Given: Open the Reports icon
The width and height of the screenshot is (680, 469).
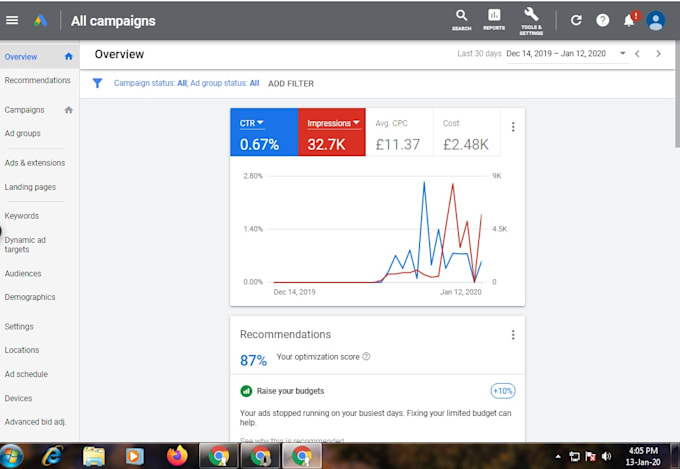Looking at the screenshot, I should (494, 20).
